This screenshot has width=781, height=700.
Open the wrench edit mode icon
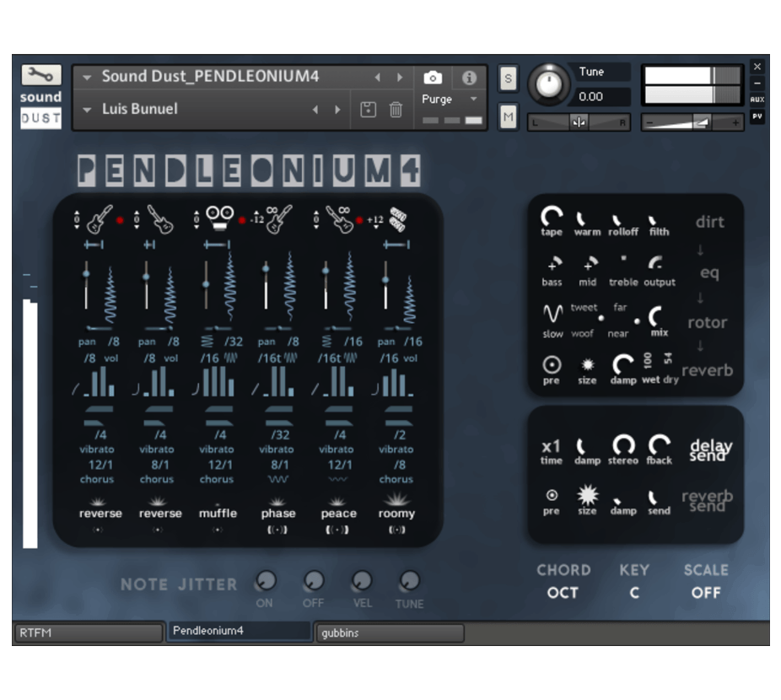[x=40, y=75]
